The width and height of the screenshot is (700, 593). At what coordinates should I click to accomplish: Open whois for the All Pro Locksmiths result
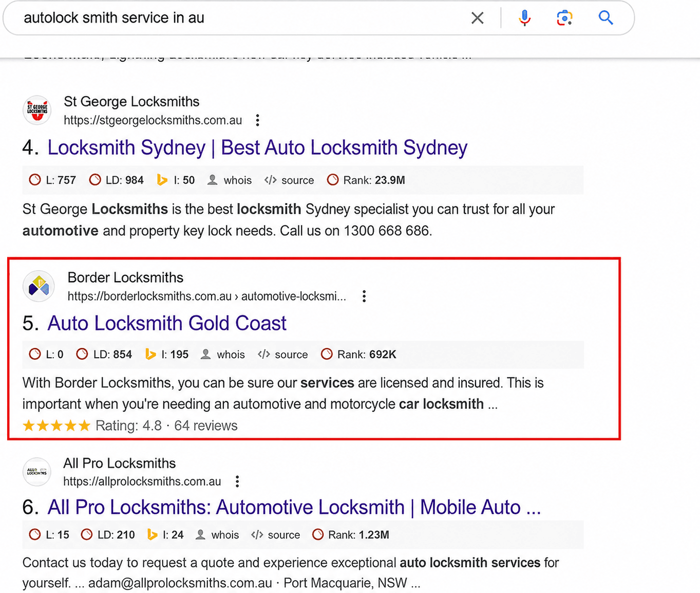point(217,535)
